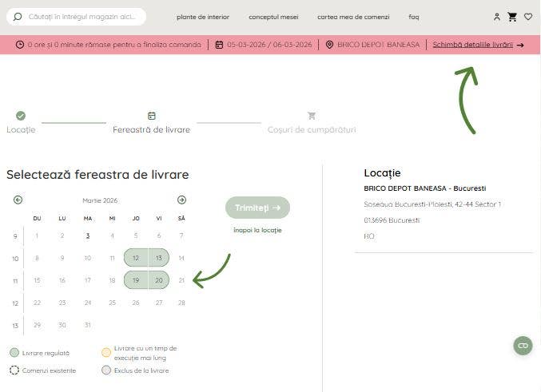Open the chat widget button
The height and width of the screenshot is (392, 541).
(523, 345)
